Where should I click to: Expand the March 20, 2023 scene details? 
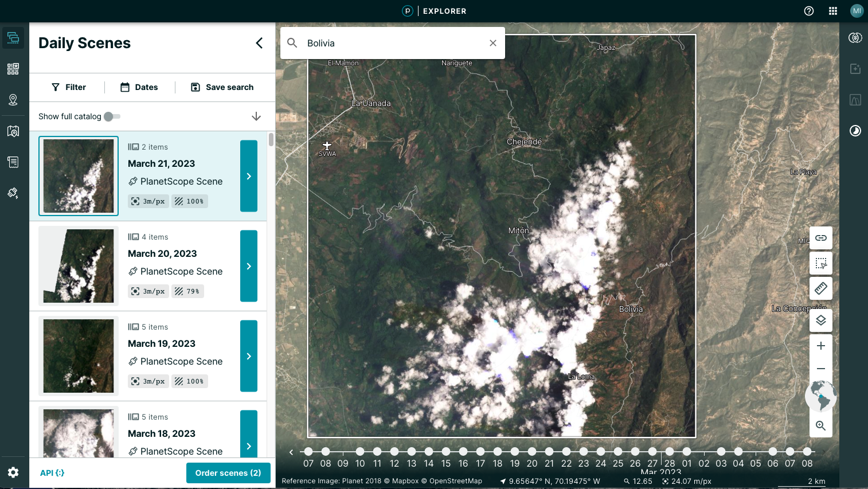pos(249,266)
